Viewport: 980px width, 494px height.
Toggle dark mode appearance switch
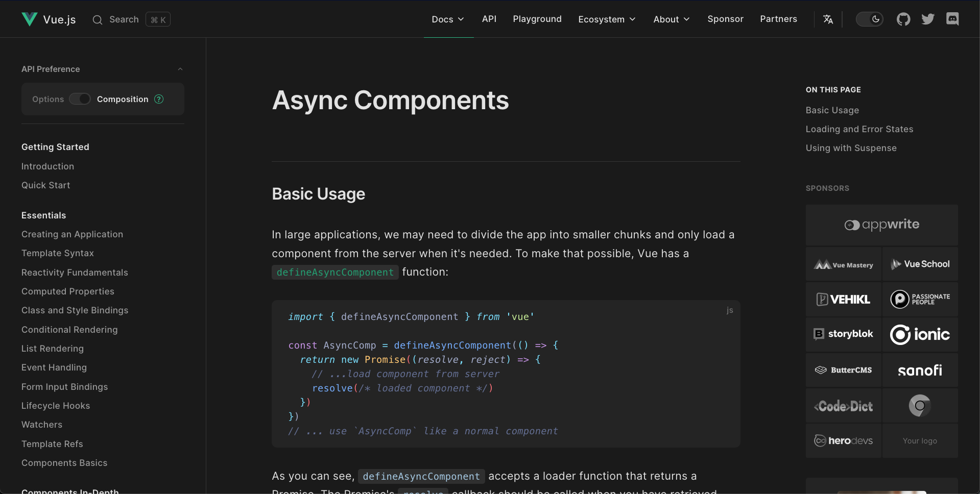870,19
